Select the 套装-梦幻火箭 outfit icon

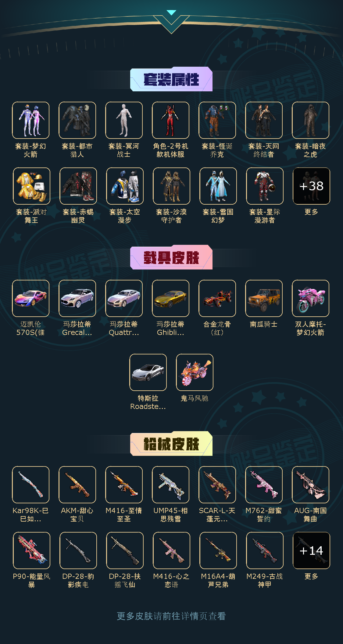(x=30, y=120)
